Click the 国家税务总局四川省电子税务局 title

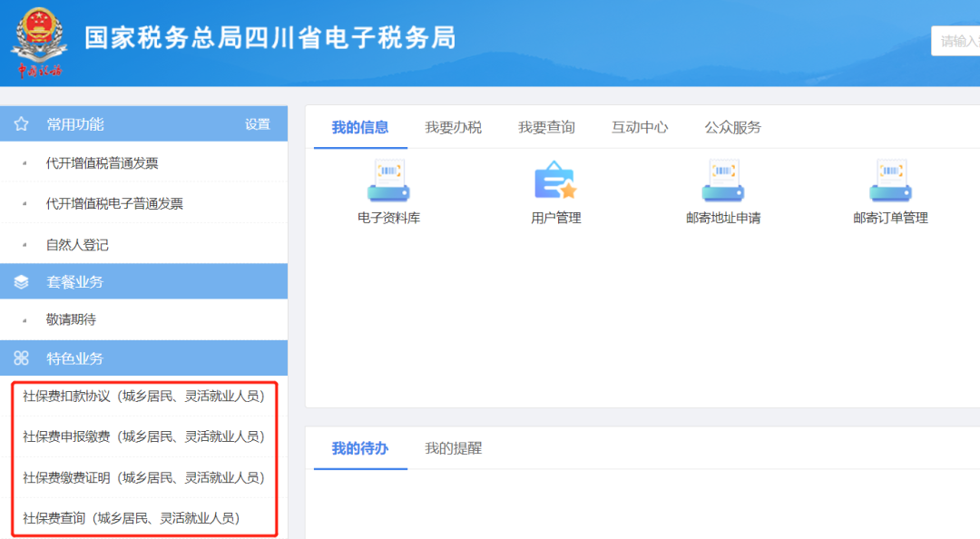(270, 38)
